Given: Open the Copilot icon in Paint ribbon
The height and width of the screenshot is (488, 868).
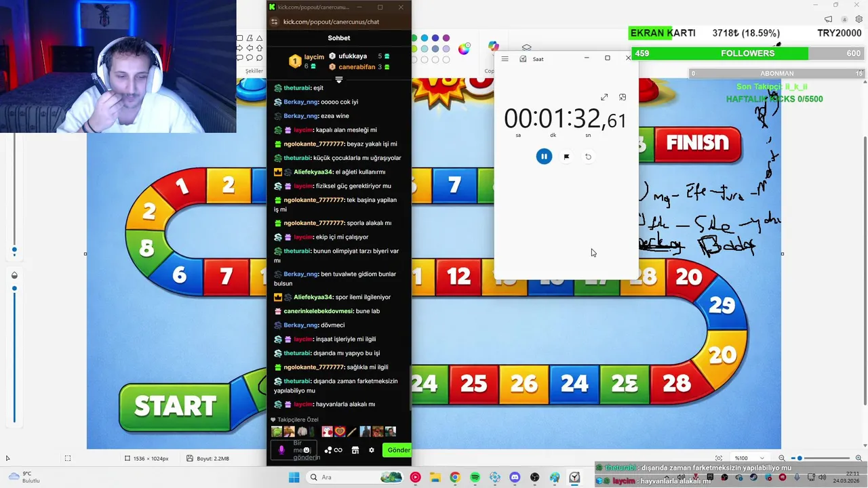Looking at the screenshot, I should pos(494,47).
